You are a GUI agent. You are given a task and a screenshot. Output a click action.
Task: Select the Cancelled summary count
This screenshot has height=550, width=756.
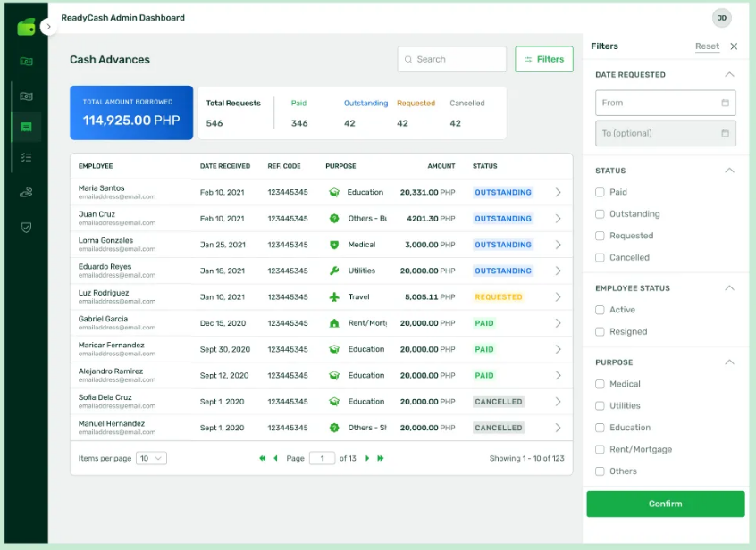[x=455, y=123]
